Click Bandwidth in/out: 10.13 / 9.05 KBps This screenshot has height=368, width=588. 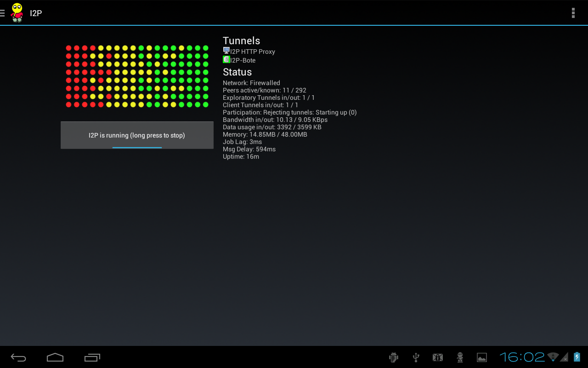(275, 120)
